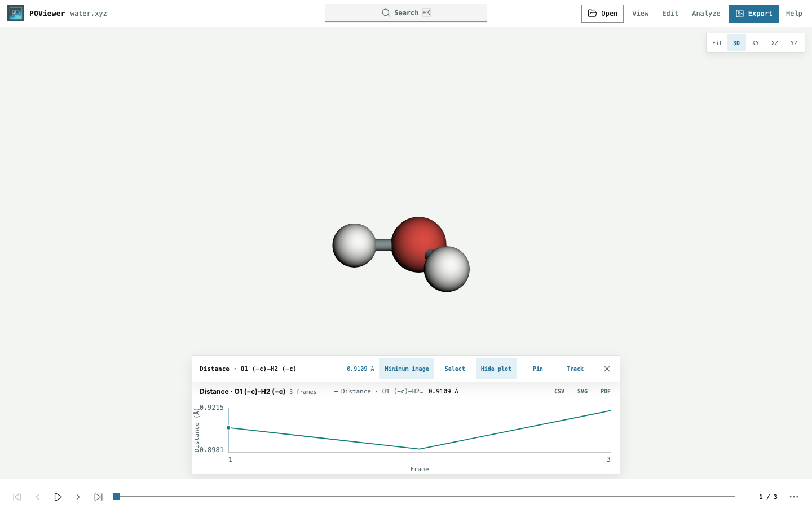
Task: Open the more options ellipsis menu
Action: [794, 497]
